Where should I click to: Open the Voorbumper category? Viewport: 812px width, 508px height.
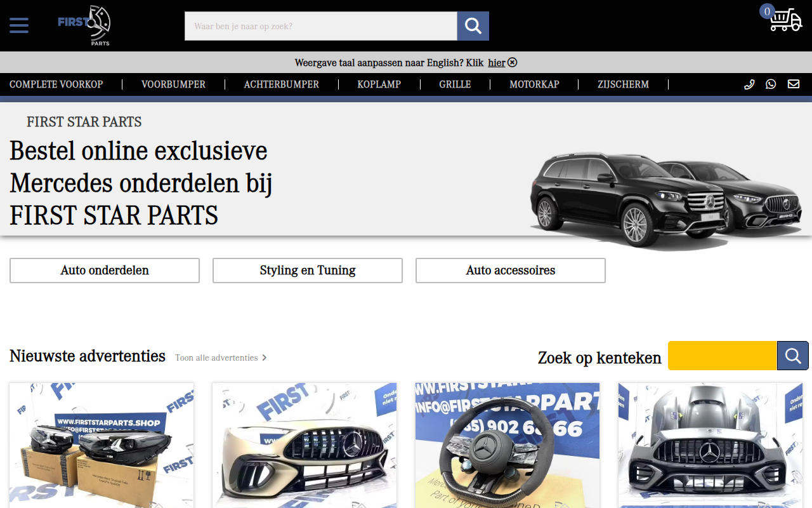[x=173, y=84]
